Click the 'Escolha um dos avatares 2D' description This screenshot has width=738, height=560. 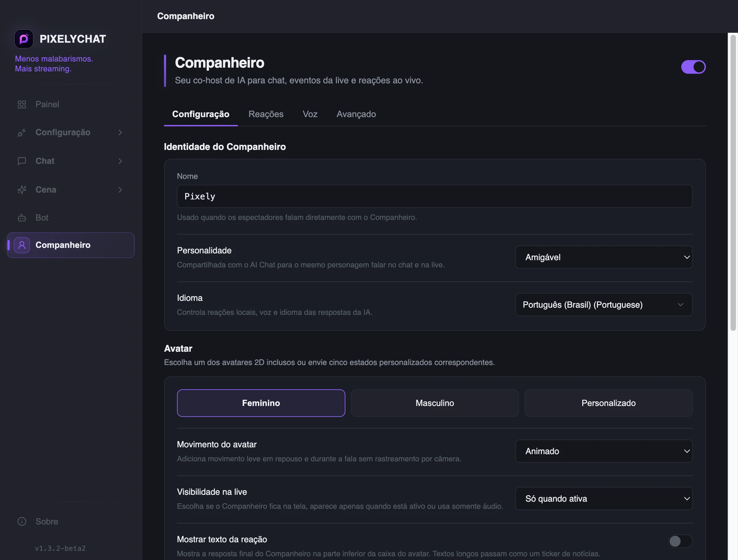[329, 363]
